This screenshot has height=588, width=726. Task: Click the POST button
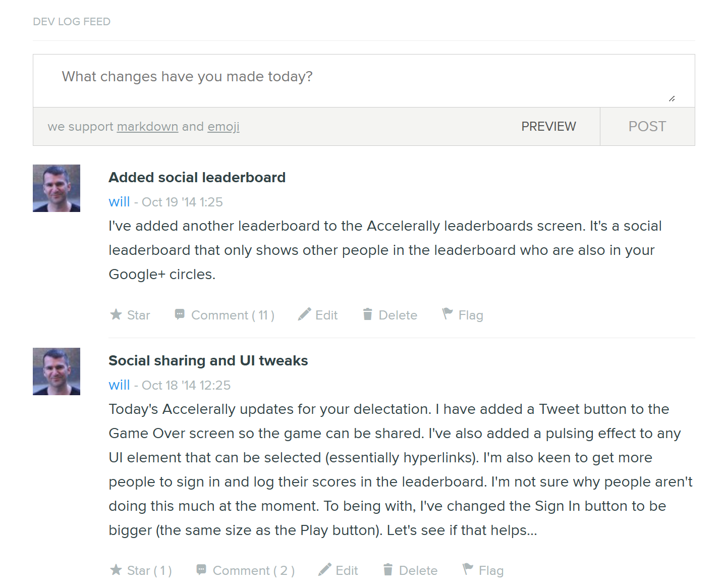click(647, 126)
